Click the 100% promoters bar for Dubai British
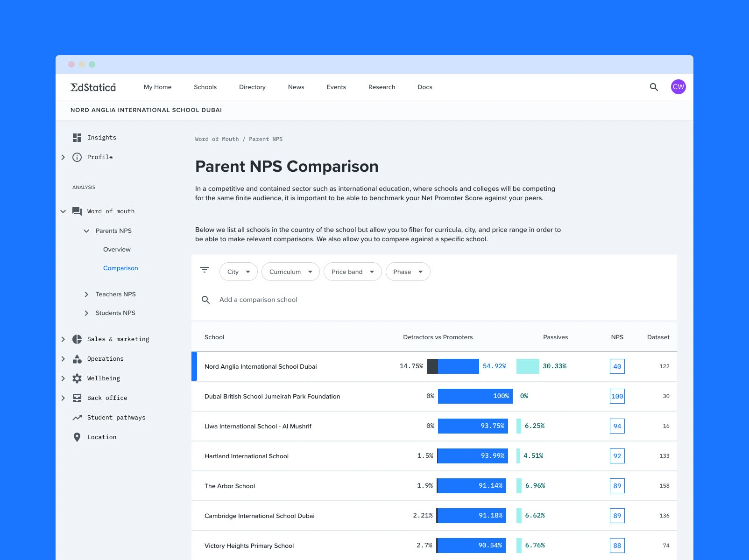 [475, 396]
